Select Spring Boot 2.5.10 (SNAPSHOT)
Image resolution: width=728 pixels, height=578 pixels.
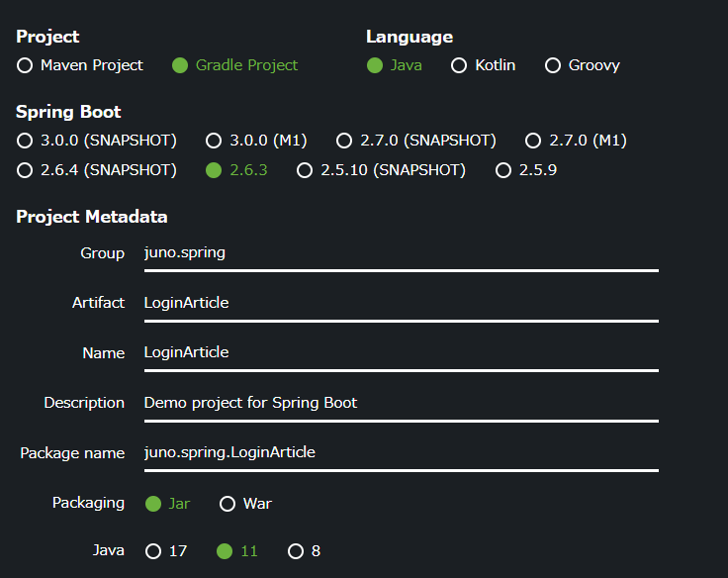pyautogui.click(x=305, y=170)
